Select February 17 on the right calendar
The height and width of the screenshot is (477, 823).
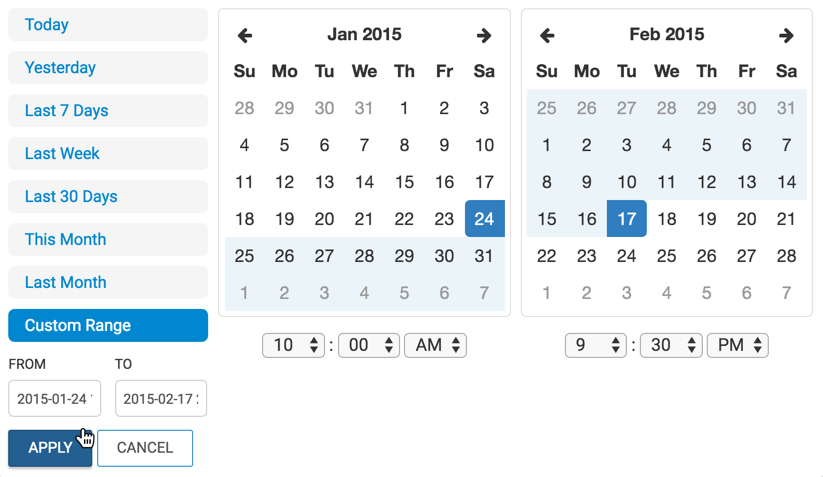[627, 219]
